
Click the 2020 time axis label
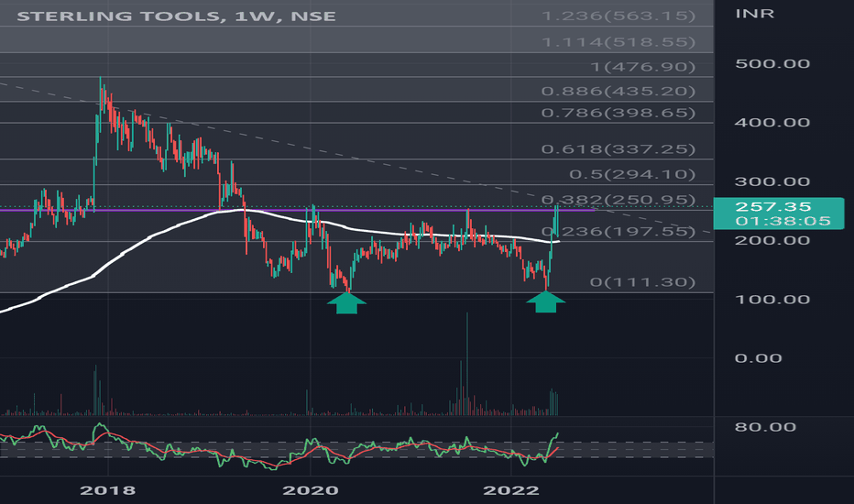coord(311,490)
